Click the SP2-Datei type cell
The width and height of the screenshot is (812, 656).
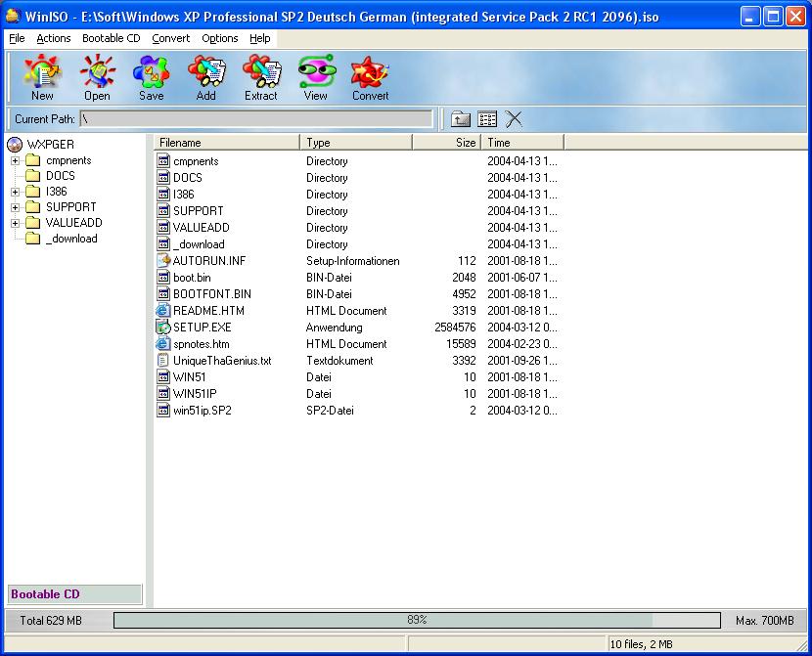[330, 411]
